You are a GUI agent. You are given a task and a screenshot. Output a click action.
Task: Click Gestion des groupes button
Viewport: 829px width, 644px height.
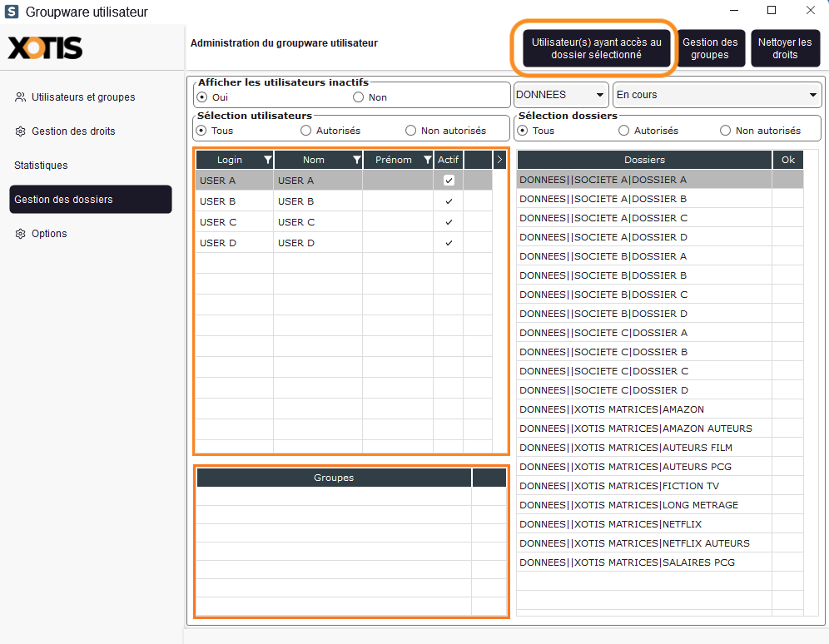coord(710,48)
